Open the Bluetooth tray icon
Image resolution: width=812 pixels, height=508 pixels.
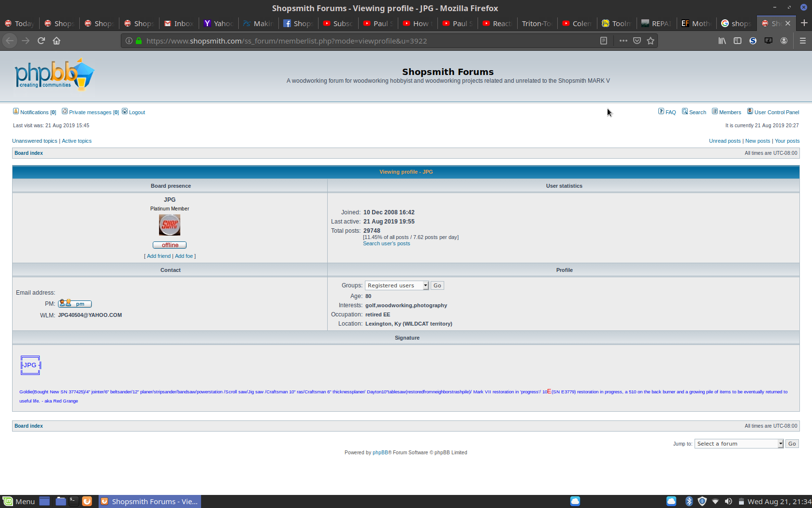pos(689,501)
